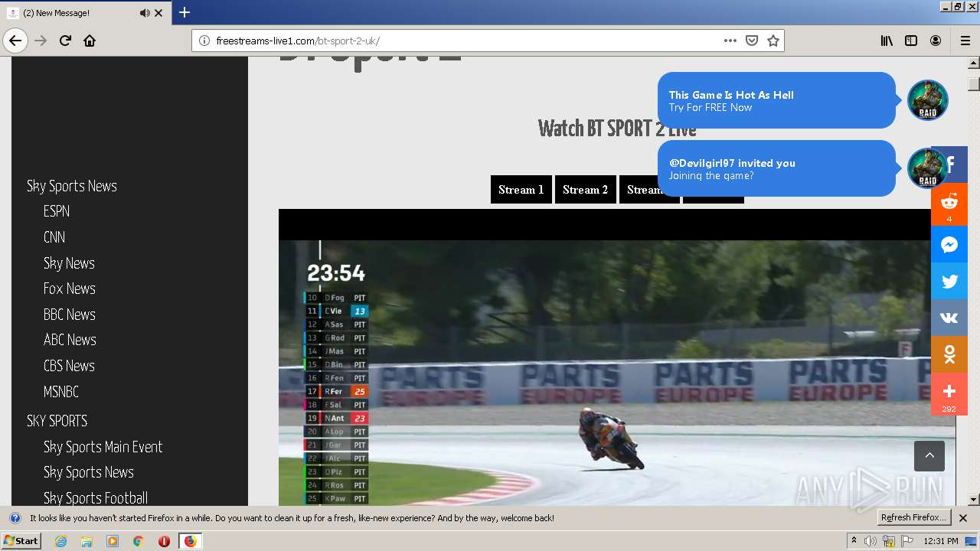Open Firefox account icon
Screen dimensions: 980x551
point(936,41)
